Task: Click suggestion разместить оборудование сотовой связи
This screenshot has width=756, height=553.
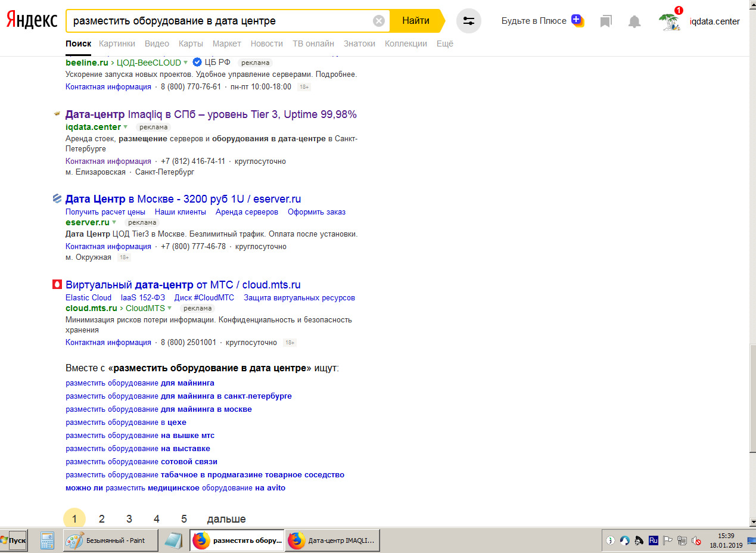Action: pyautogui.click(x=141, y=462)
